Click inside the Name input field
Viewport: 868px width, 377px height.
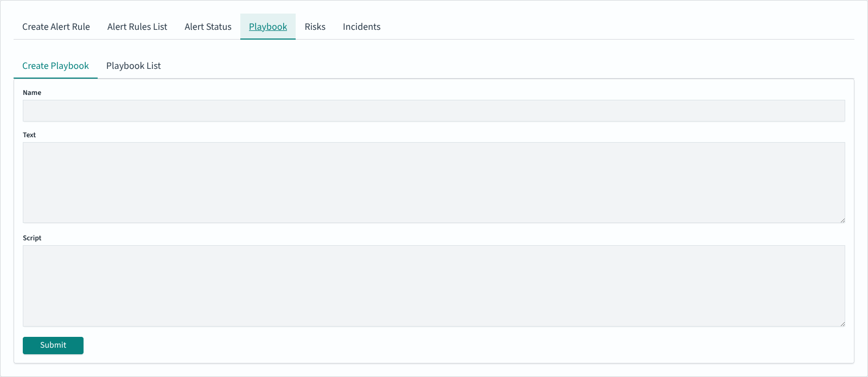[x=434, y=111]
